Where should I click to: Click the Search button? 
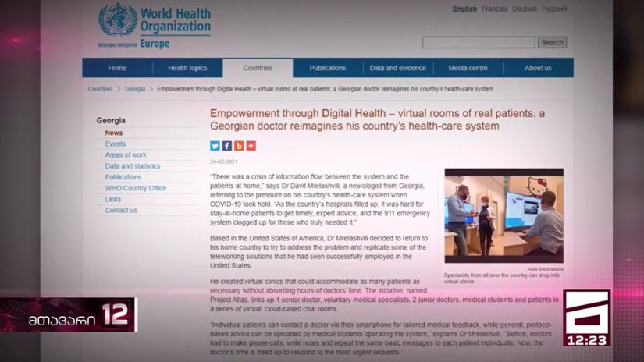point(552,42)
